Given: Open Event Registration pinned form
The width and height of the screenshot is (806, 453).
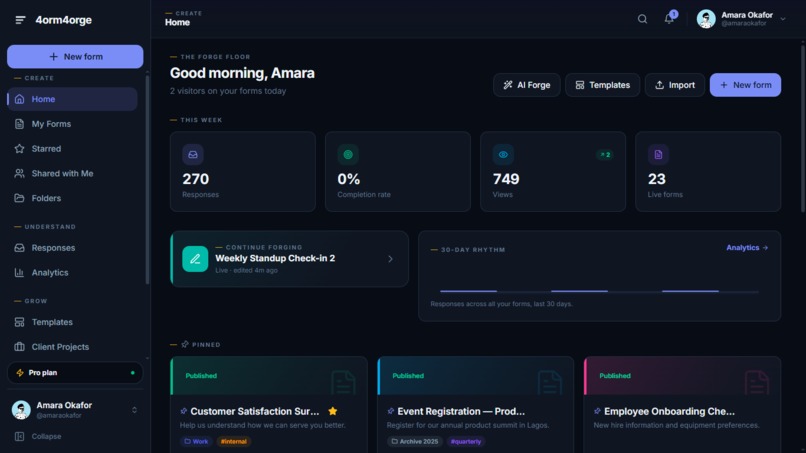Looking at the screenshot, I should point(475,405).
